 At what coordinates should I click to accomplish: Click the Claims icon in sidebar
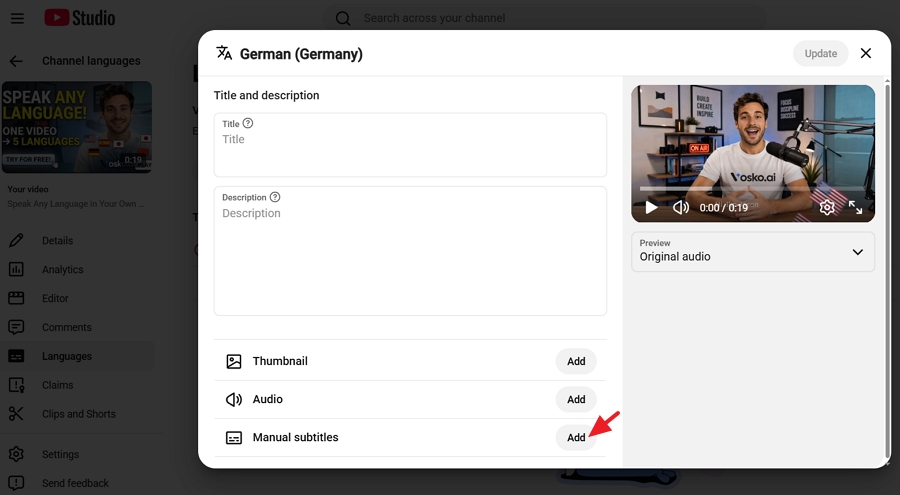click(x=16, y=385)
